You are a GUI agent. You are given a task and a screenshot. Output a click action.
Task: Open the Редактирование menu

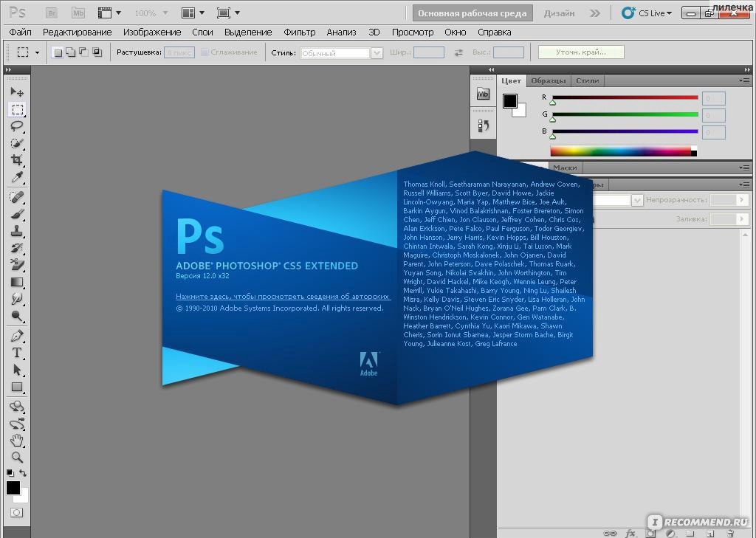tap(77, 32)
